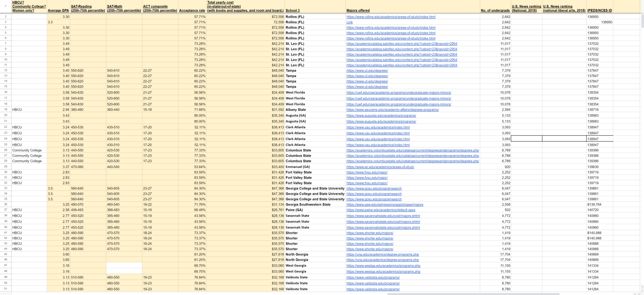Click the vertical scrollbar thumb on the right
Image resolution: width=644 pixels, height=295 pixels.
642,21
